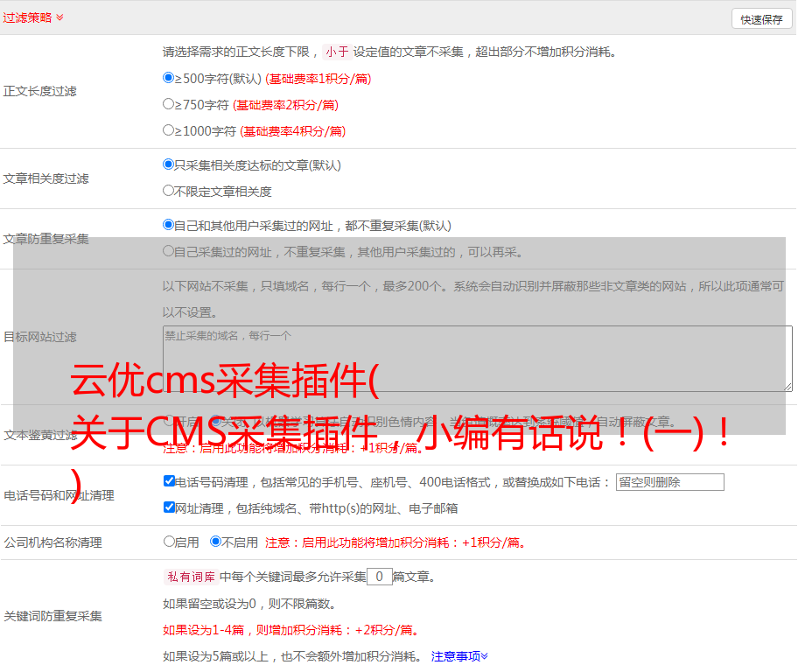Select 启用 for 公司机构名称清理
Viewport: 798px width, 672px height.
click(169, 542)
